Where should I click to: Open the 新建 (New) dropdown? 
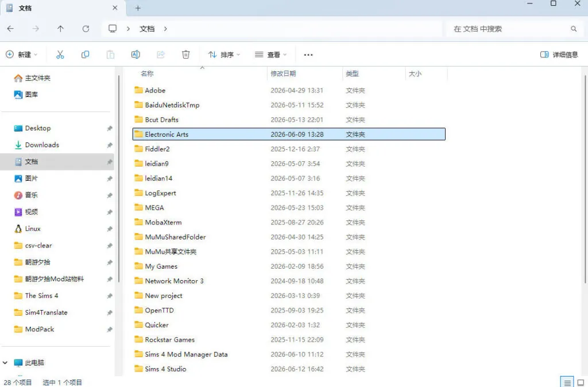pyautogui.click(x=22, y=55)
